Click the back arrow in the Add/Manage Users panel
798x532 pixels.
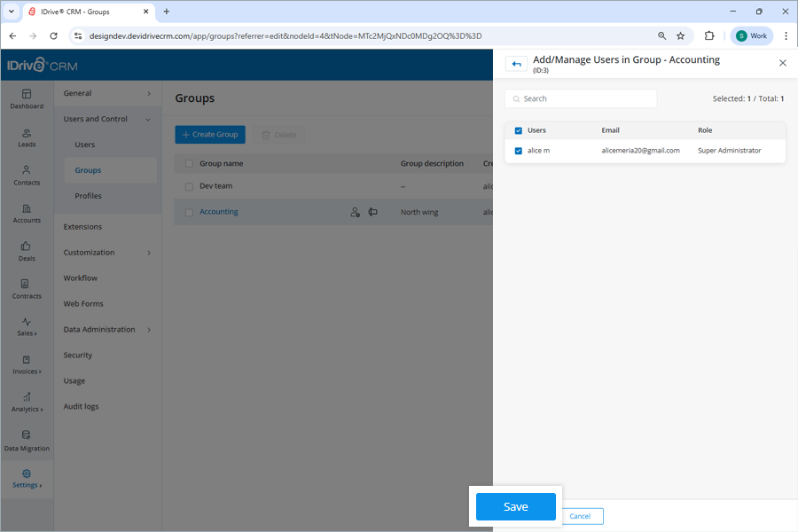tap(516, 63)
